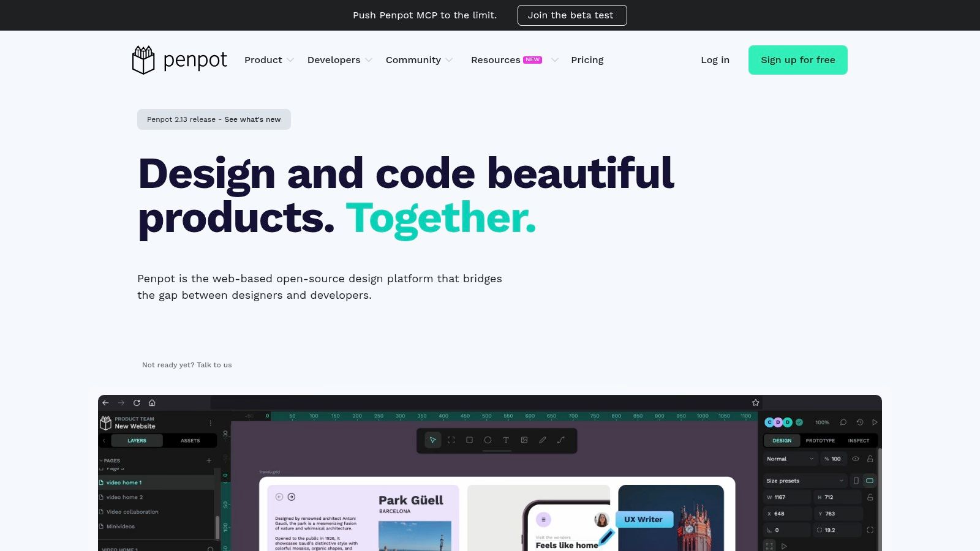Select the Move cursor tool
Viewport: 980px width, 551px height.
(x=433, y=440)
